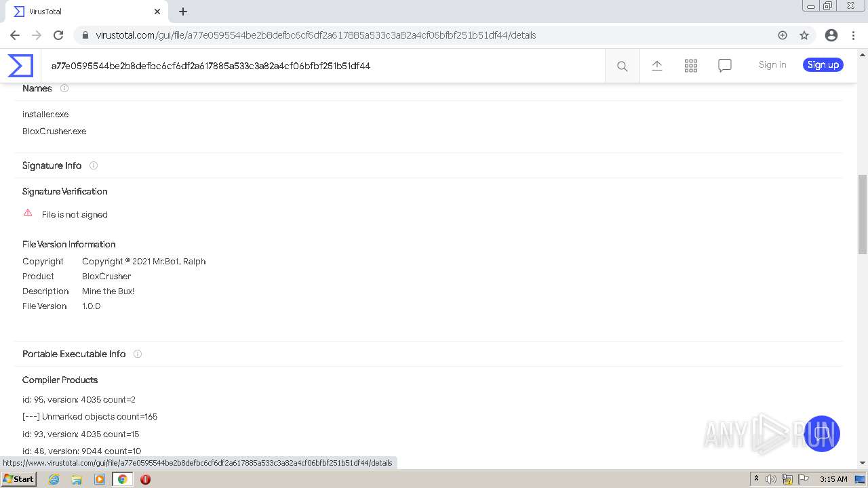
Task: Click the 'Compiler Products' heading
Action: click(x=60, y=380)
